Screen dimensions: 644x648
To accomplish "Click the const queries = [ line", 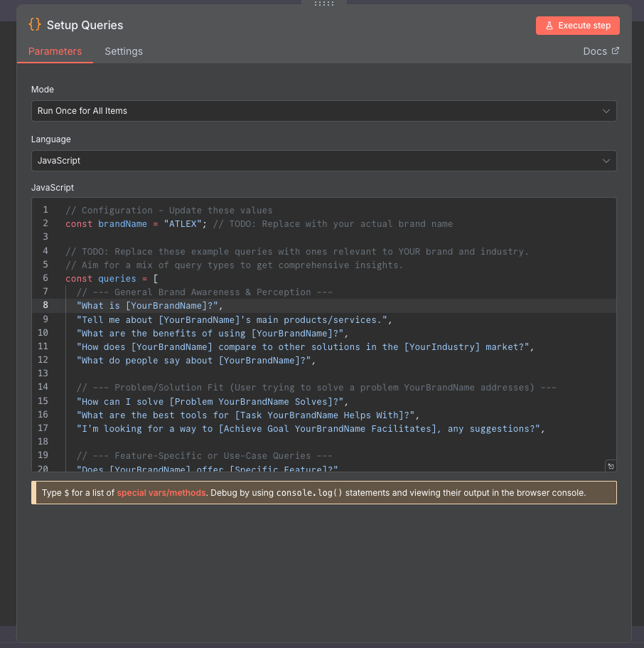I will (112, 279).
